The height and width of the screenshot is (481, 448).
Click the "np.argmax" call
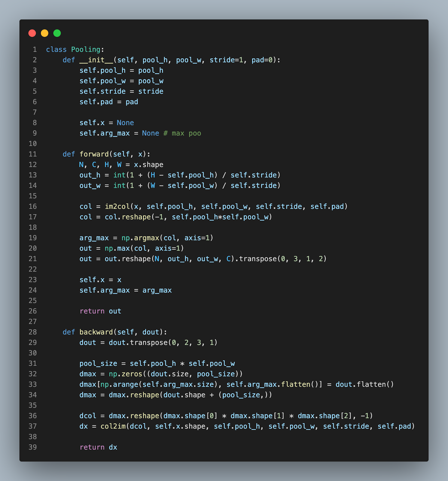140,238
